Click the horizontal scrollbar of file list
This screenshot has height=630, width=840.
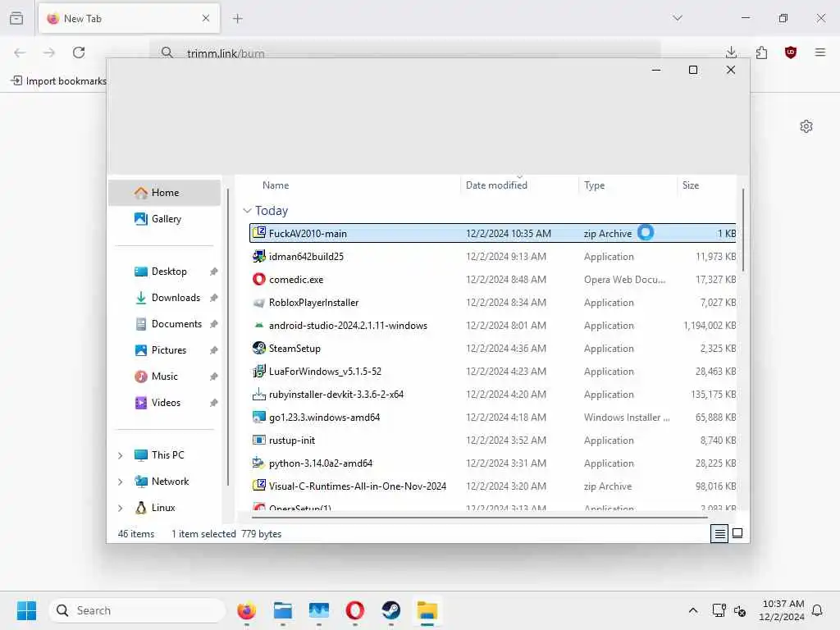tap(479, 518)
